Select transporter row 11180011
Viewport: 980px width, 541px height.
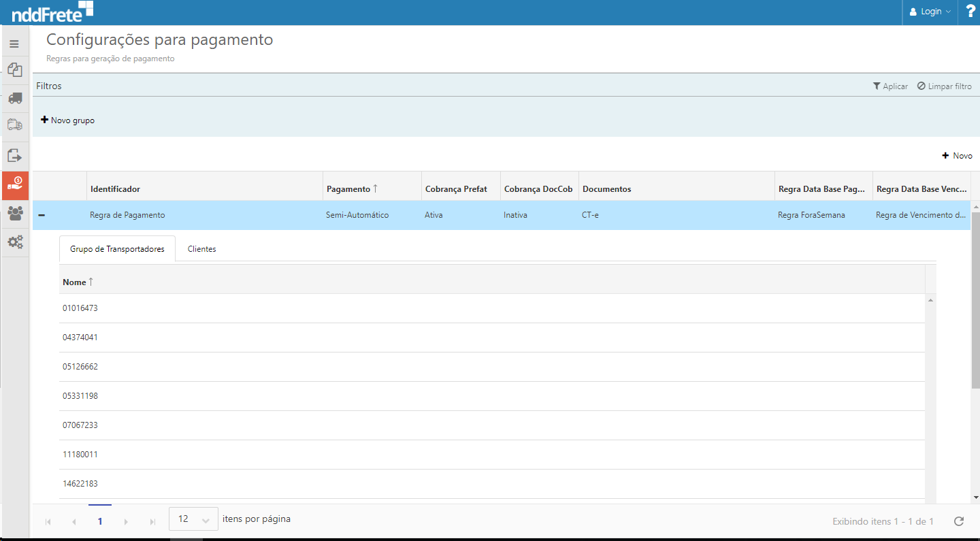(x=492, y=455)
